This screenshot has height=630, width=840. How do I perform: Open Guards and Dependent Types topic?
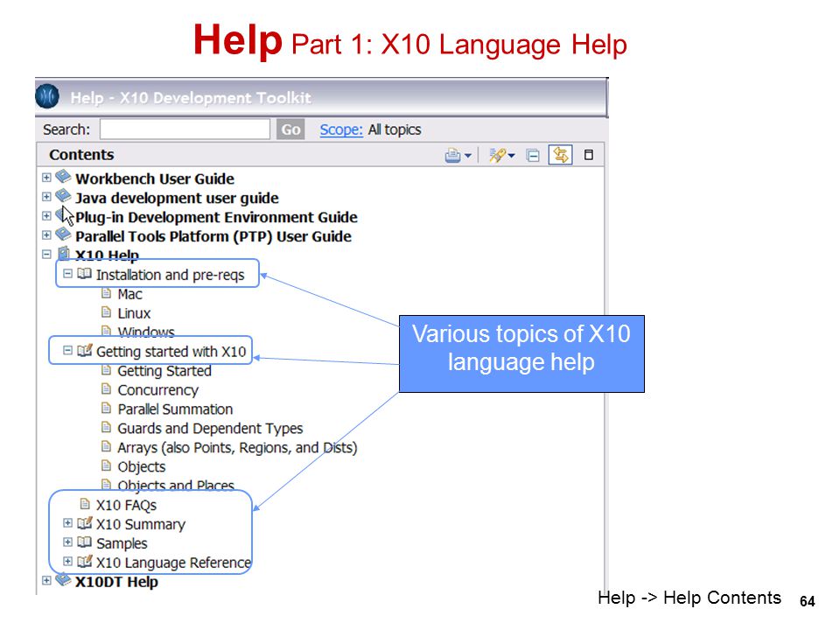point(210,429)
